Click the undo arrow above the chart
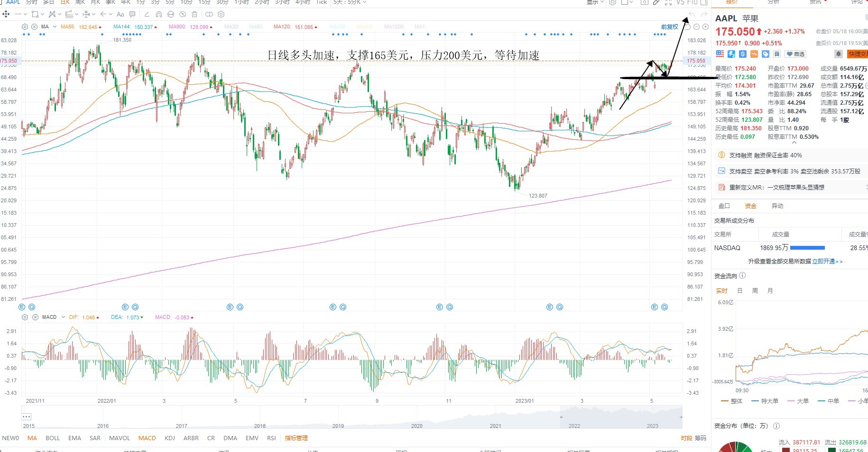The height and width of the screenshot is (452, 868). (x=692, y=15)
